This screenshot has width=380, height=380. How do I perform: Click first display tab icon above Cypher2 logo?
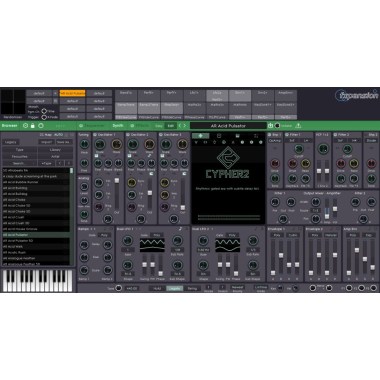(200, 136)
